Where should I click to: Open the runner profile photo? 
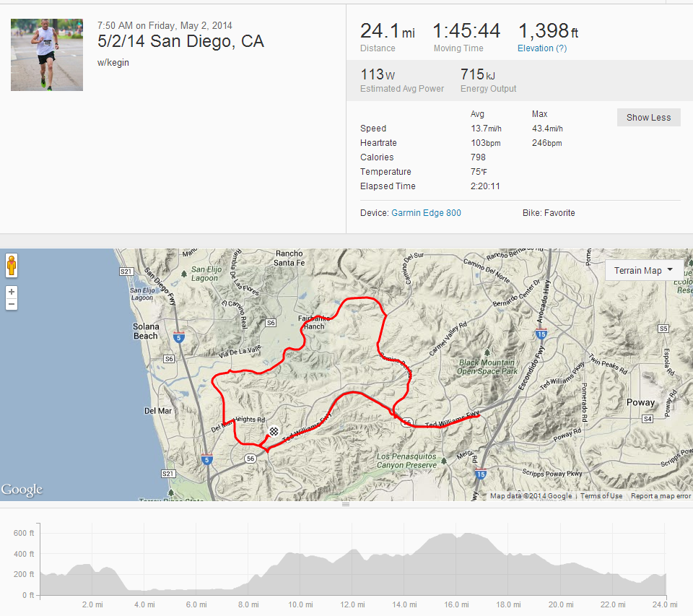47,55
